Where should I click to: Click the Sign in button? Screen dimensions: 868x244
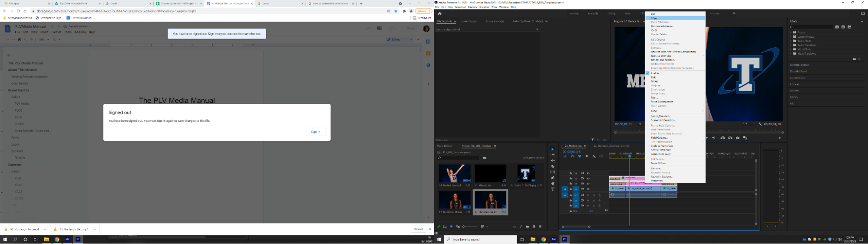315,132
